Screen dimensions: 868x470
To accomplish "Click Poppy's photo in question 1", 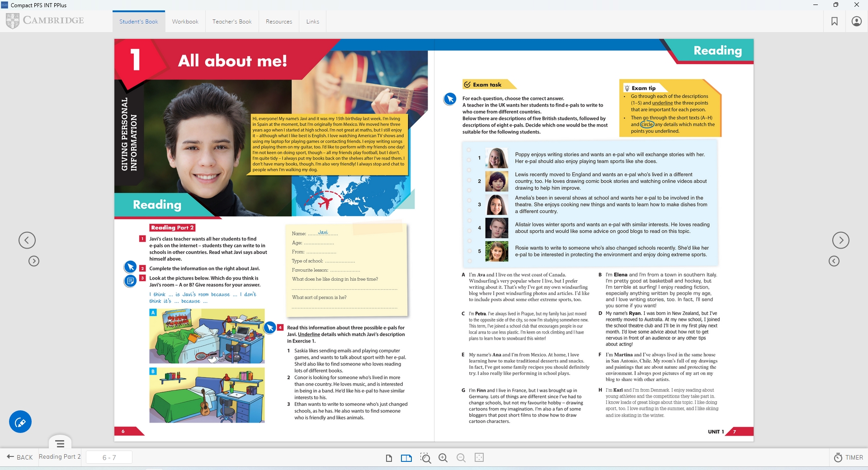I will coord(496,158).
